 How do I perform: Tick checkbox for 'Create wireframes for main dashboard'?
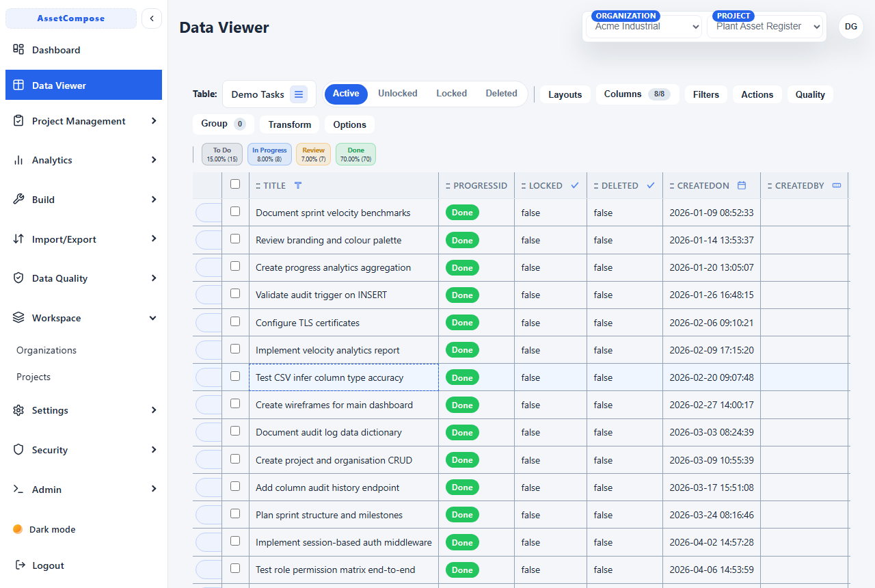pyautogui.click(x=235, y=403)
